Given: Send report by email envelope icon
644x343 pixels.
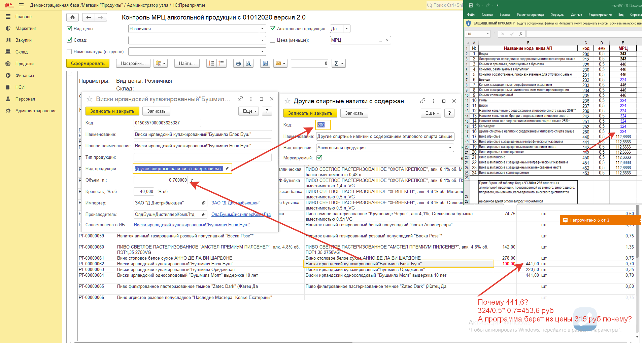Looking at the screenshot, I should point(280,63).
